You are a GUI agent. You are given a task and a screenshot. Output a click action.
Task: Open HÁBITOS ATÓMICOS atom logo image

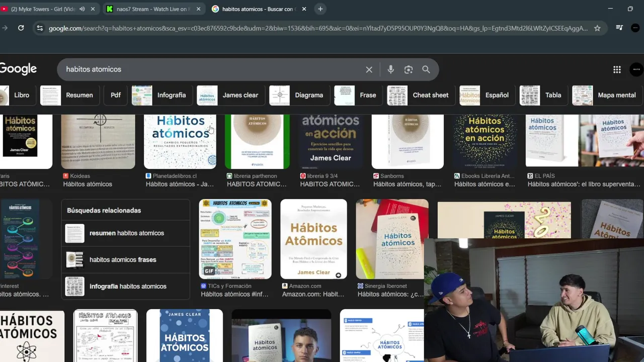coord(32,335)
